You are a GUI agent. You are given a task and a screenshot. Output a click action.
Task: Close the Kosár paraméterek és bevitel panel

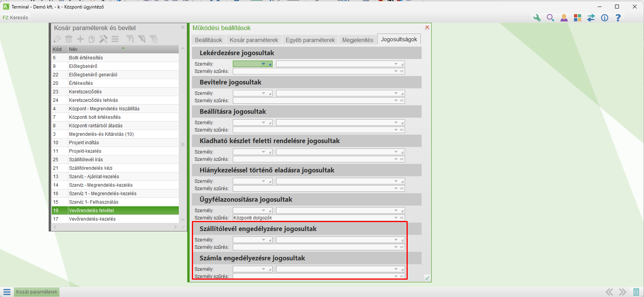[x=183, y=27]
